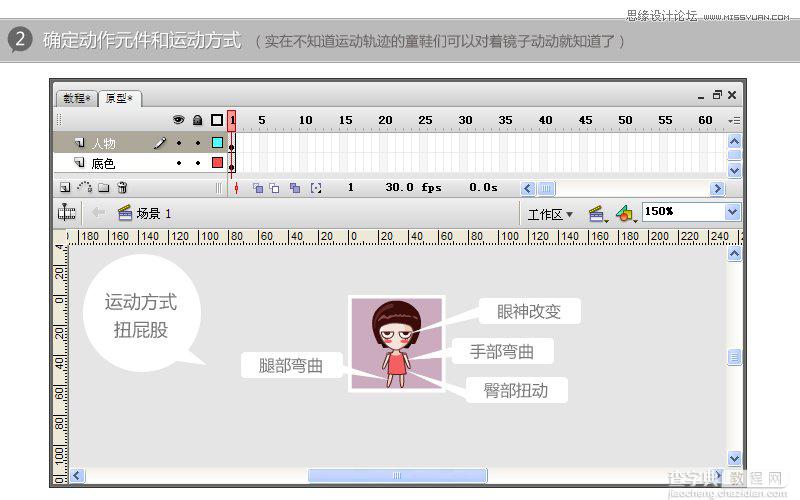The height and width of the screenshot is (500, 800).
Task: Switch to the 教程* document tab
Action: [77, 98]
